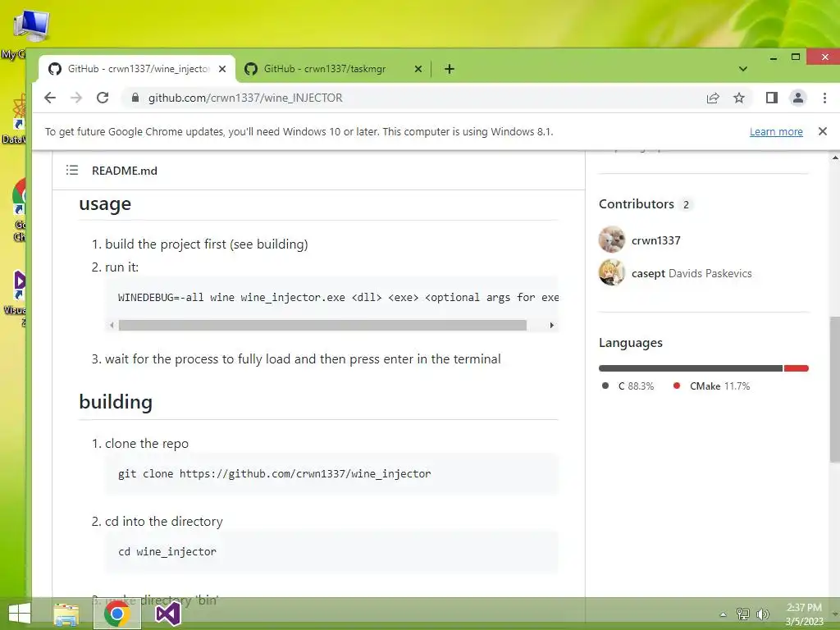Open a new browser tab
This screenshot has height=630, width=840.
[x=450, y=69]
